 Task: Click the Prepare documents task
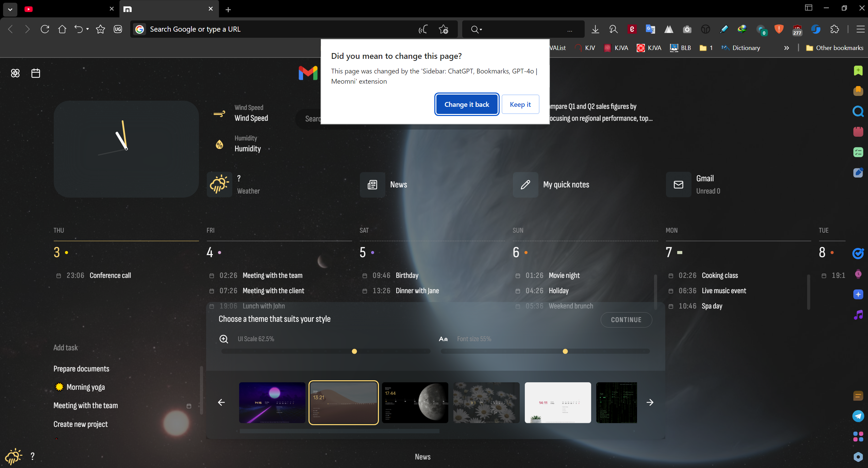pyautogui.click(x=81, y=369)
